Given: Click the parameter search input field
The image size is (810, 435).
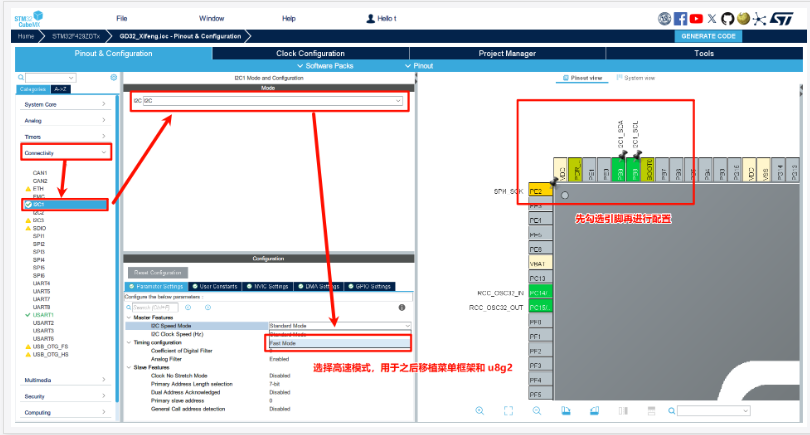Looking at the screenshot, I should coord(155,307).
